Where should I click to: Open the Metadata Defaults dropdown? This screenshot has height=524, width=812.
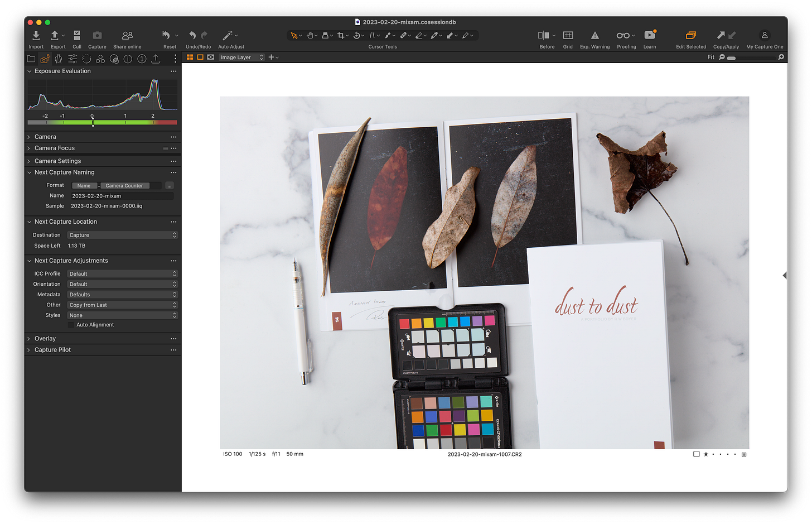click(122, 295)
